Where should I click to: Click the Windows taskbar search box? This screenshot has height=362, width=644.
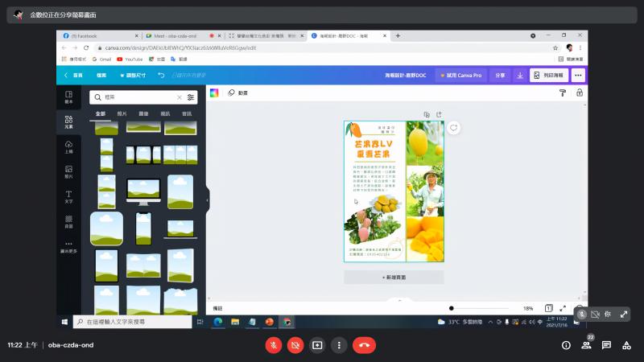(132, 322)
